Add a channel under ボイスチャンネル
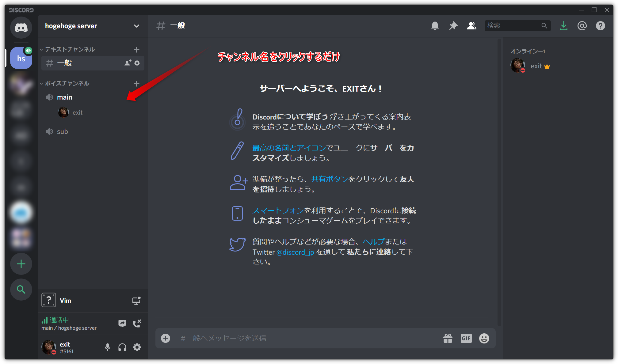The width and height of the screenshot is (618, 364). (x=137, y=84)
